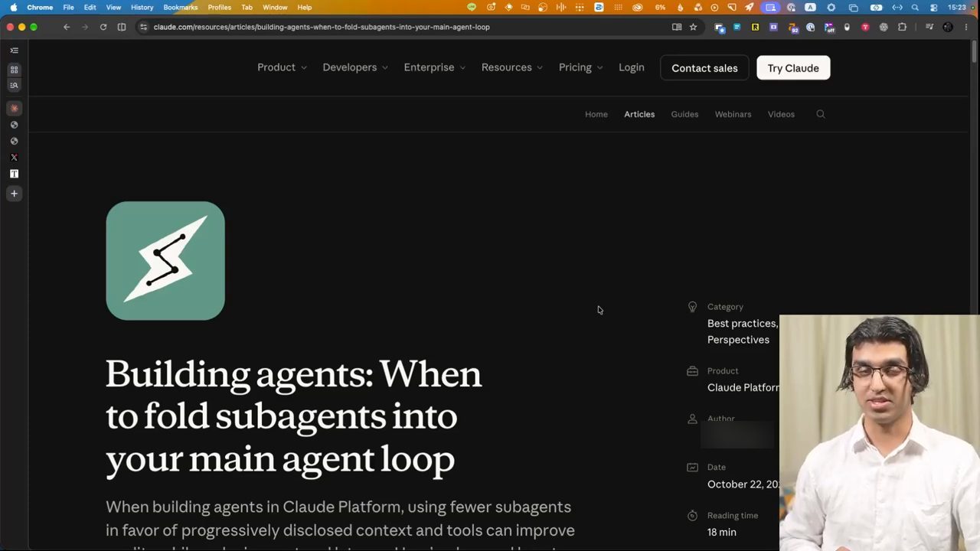Open the Extensions puzzle icon
The width and height of the screenshot is (980, 551).
coord(902,27)
